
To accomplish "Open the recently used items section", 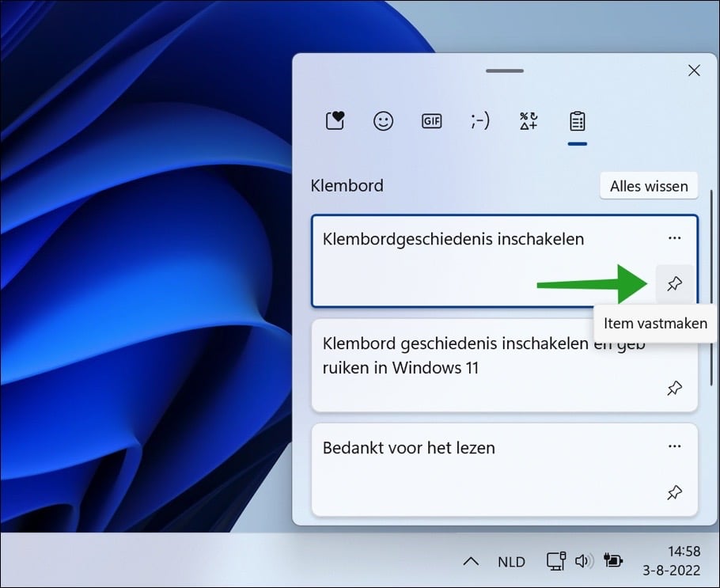I will click(335, 120).
